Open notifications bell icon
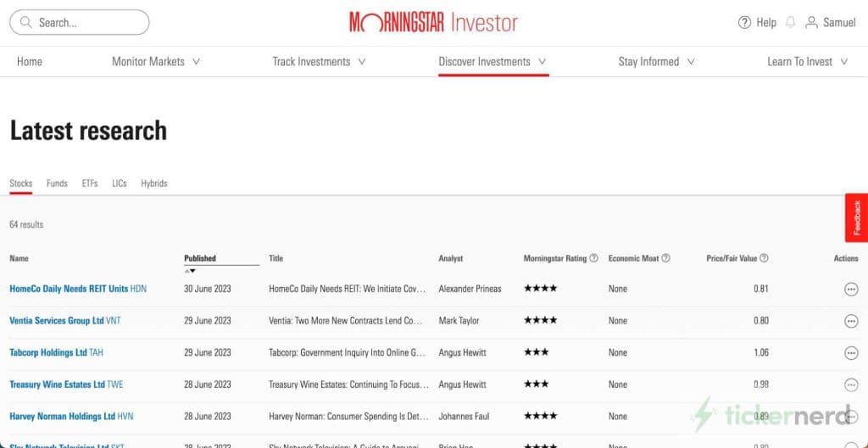This screenshot has width=868, height=448. [791, 23]
